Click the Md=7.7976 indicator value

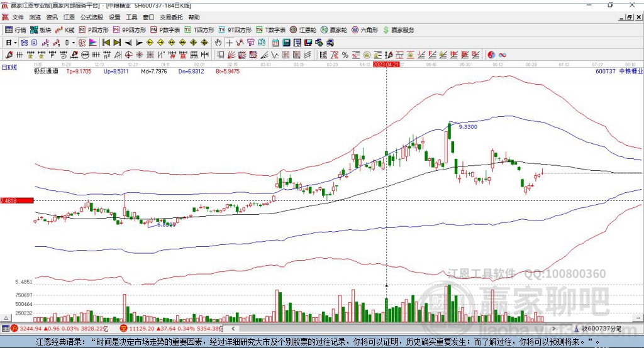pos(154,71)
